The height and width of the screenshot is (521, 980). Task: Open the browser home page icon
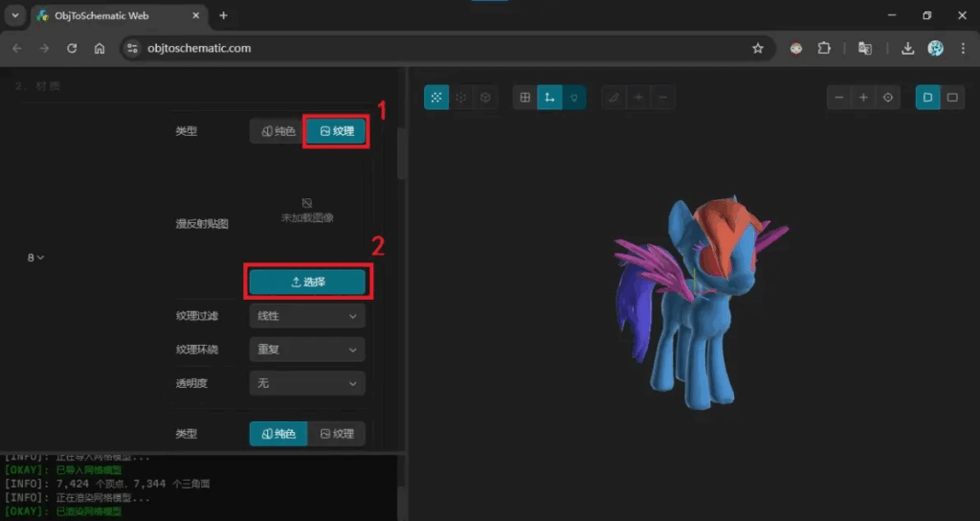click(100, 48)
